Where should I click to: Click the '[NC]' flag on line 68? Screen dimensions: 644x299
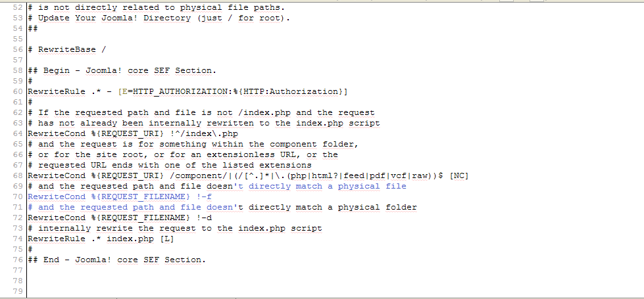click(x=459, y=176)
